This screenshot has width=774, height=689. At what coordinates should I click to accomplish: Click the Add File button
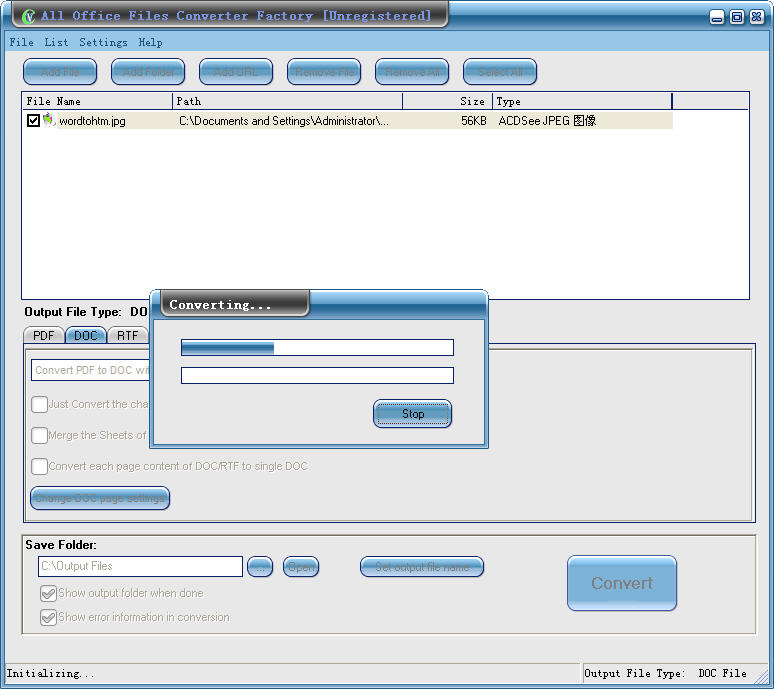[x=60, y=72]
